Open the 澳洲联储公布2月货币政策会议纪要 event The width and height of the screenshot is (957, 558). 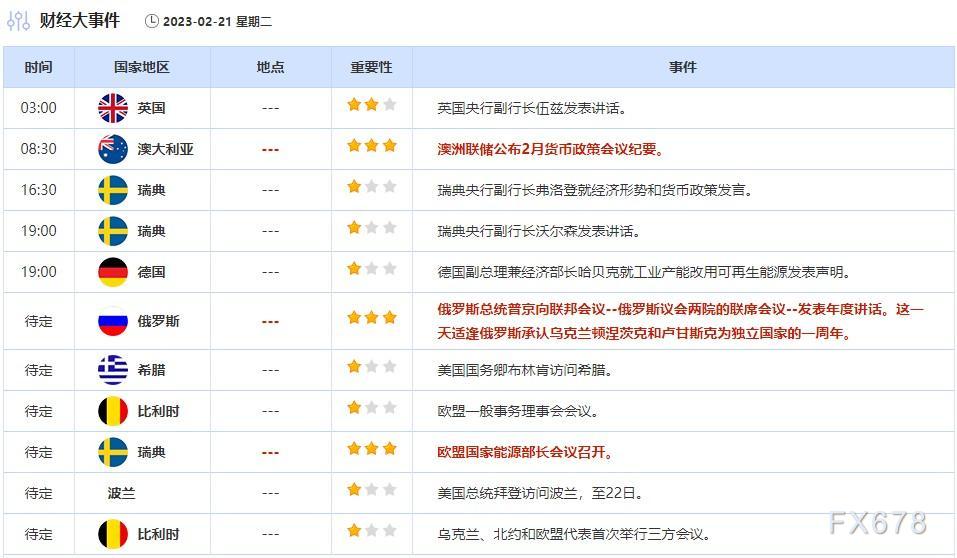[x=551, y=149]
